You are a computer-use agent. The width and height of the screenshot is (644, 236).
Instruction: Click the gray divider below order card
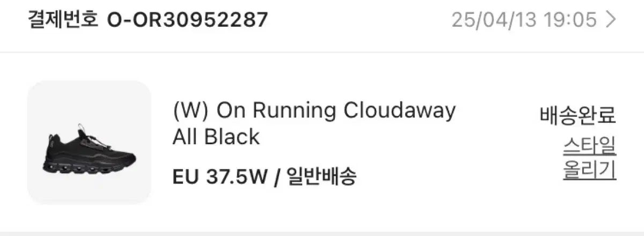322,233
